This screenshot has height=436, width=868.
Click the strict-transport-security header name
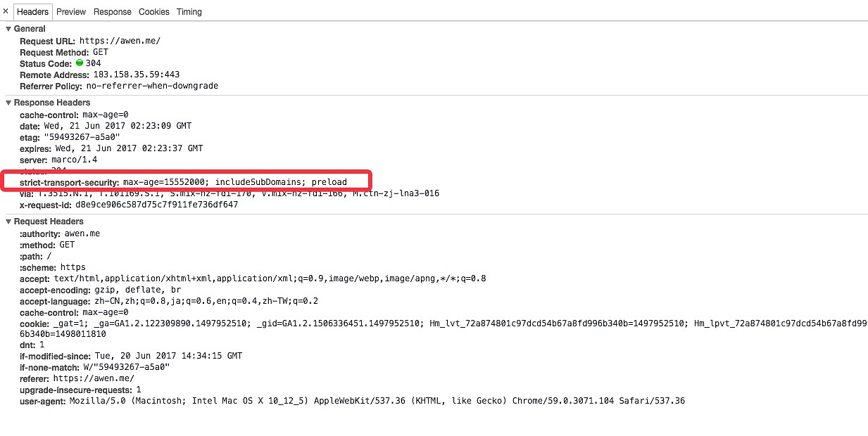click(x=69, y=182)
